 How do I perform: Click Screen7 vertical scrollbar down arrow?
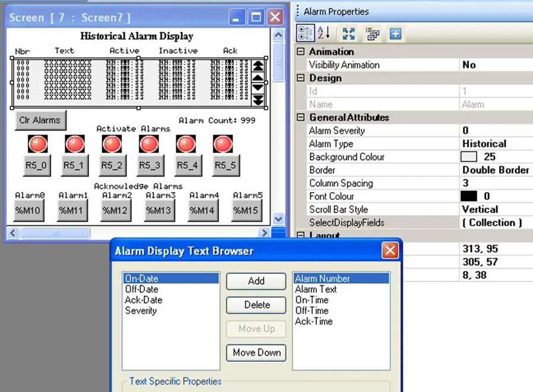coord(278,219)
